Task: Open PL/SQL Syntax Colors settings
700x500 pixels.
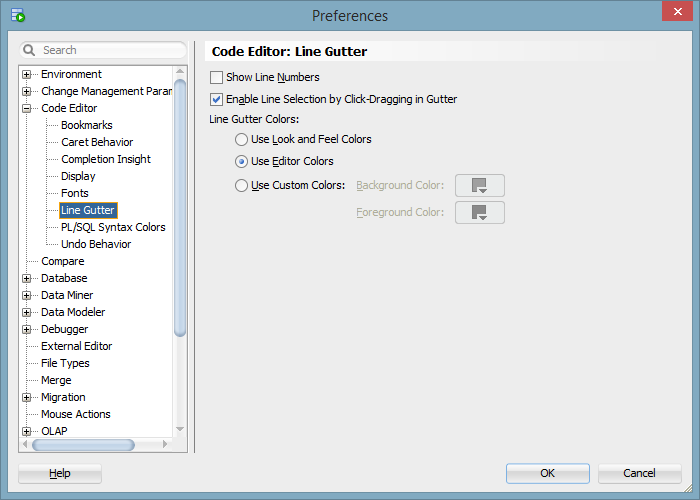Action: pyautogui.click(x=113, y=228)
